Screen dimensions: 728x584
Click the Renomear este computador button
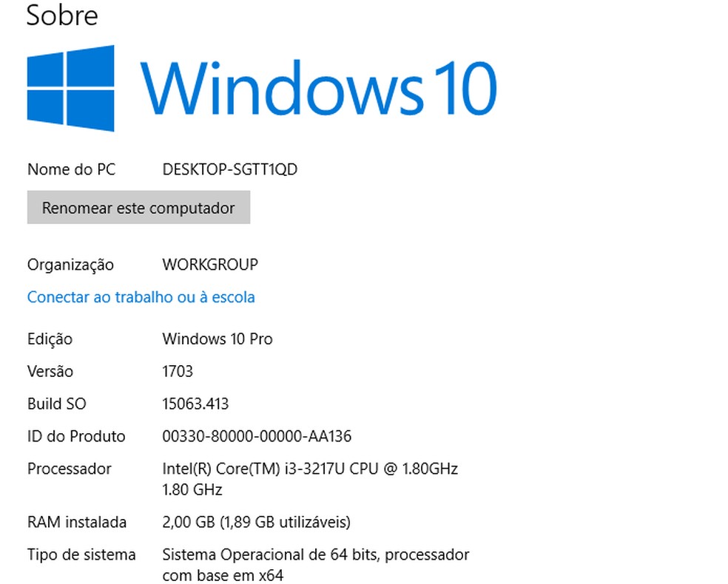[x=138, y=207]
